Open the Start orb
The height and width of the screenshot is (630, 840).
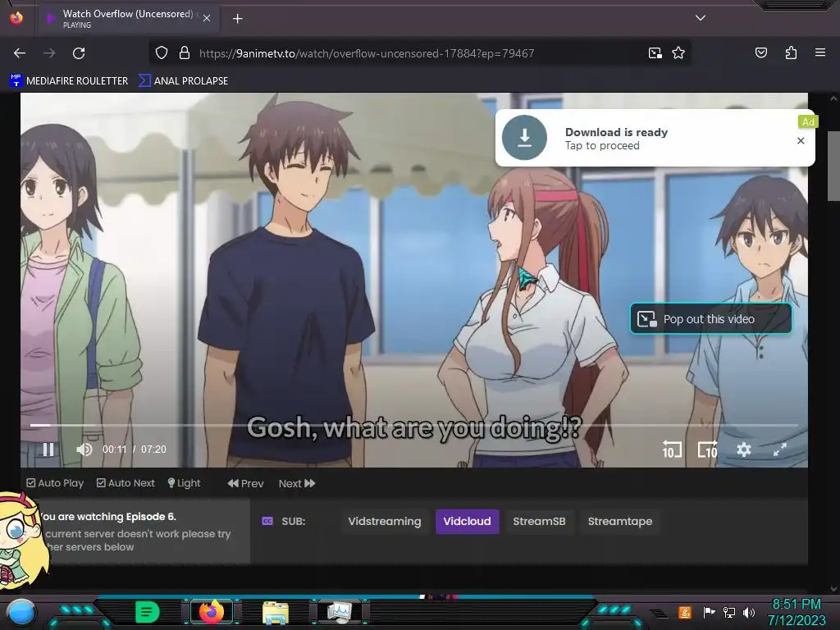[x=21, y=612]
